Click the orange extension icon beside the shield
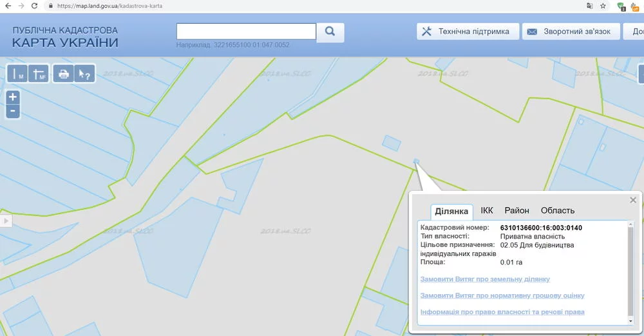644x336 pixels. tap(635, 6)
